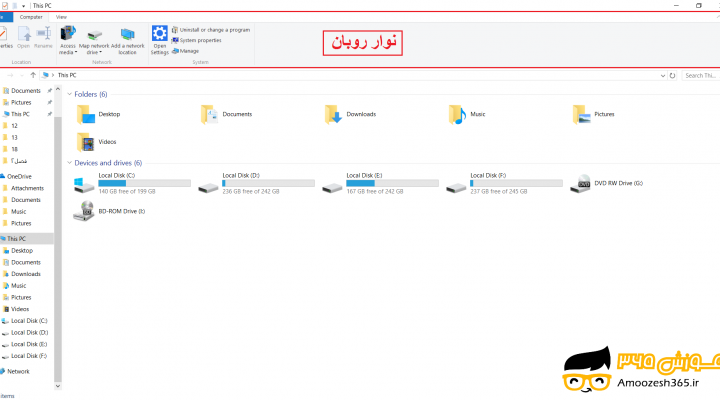Switch to the View ribbon tab

[x=61, y=17]
